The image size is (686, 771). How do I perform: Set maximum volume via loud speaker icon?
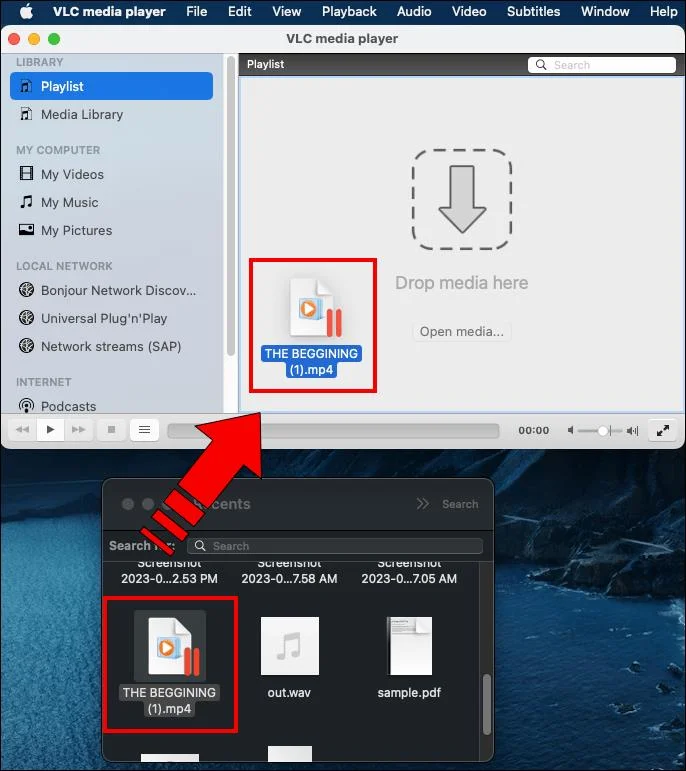pyautogui.click(x=632, y=431)
